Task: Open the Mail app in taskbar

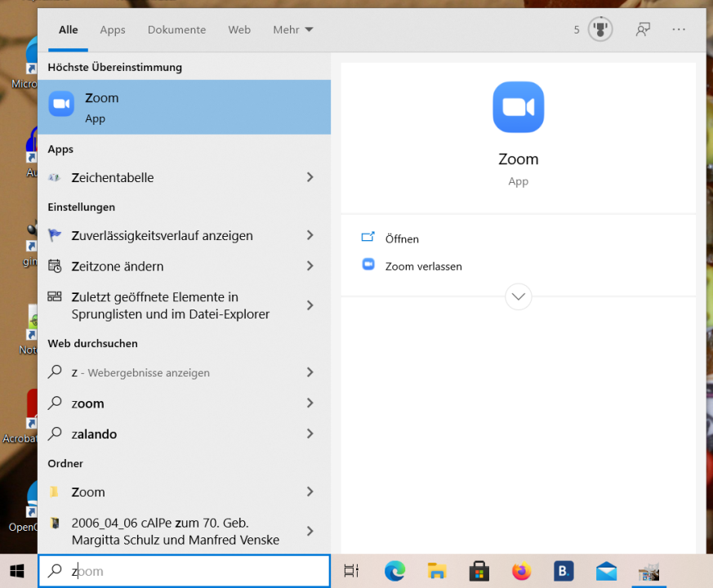Action: tap(606, 571)
